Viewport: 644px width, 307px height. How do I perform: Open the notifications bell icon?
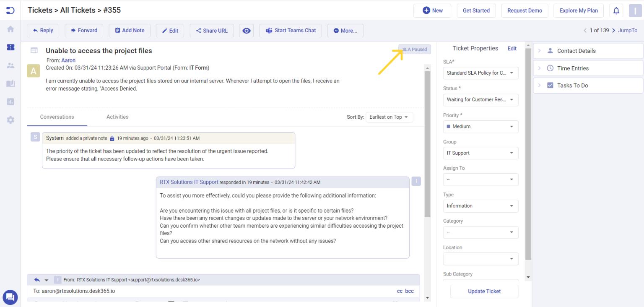coord(616,10)
